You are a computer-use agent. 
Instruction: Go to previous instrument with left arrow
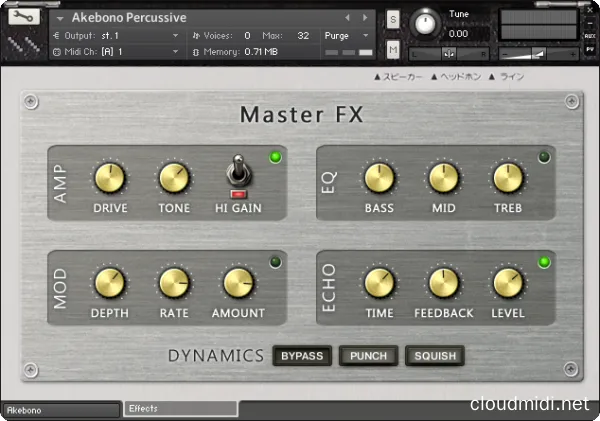point(347,18)
